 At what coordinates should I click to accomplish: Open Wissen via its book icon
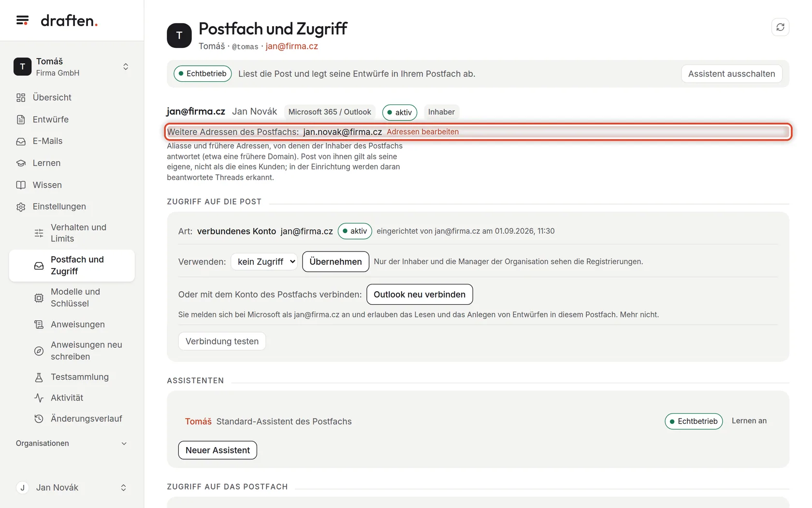click(21, 185)
